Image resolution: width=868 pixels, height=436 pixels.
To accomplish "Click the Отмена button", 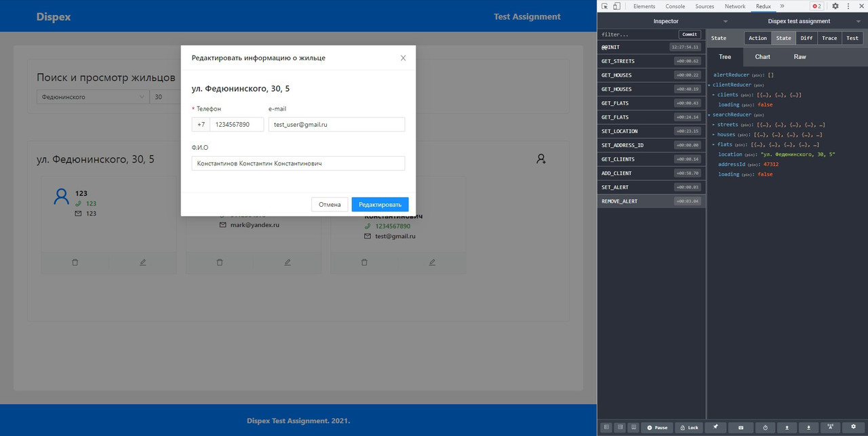I will point(330,204).
